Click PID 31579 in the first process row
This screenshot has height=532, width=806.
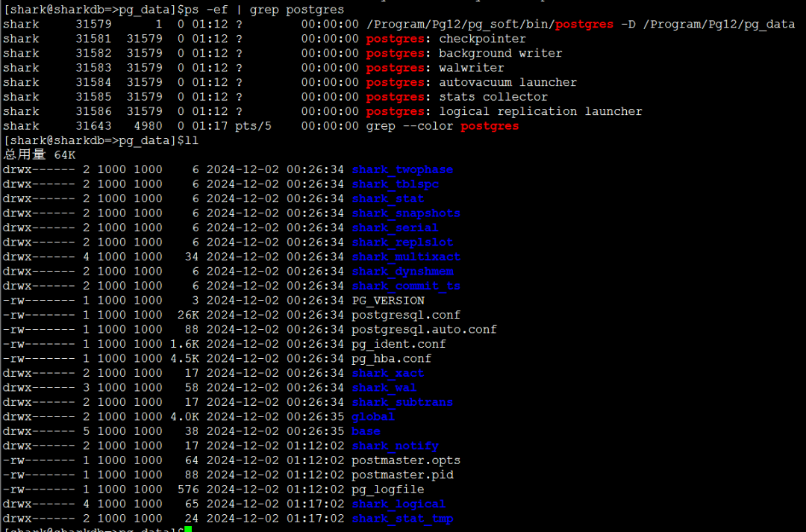click(93, 24)
